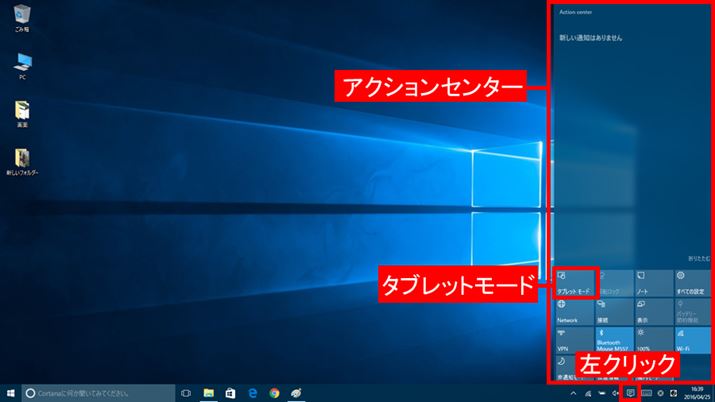Select the ごみ箱 desktop icon

[x=21, y=20]
